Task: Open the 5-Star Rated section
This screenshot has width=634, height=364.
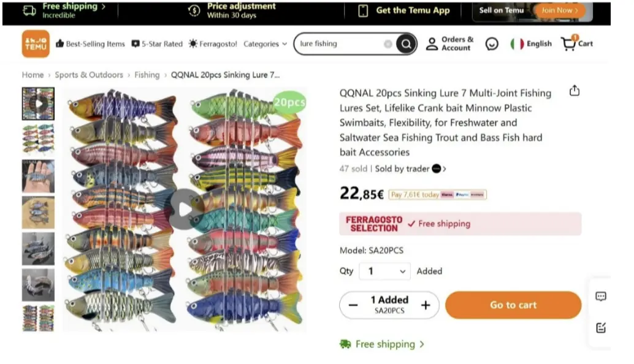Action: [157, 44]
